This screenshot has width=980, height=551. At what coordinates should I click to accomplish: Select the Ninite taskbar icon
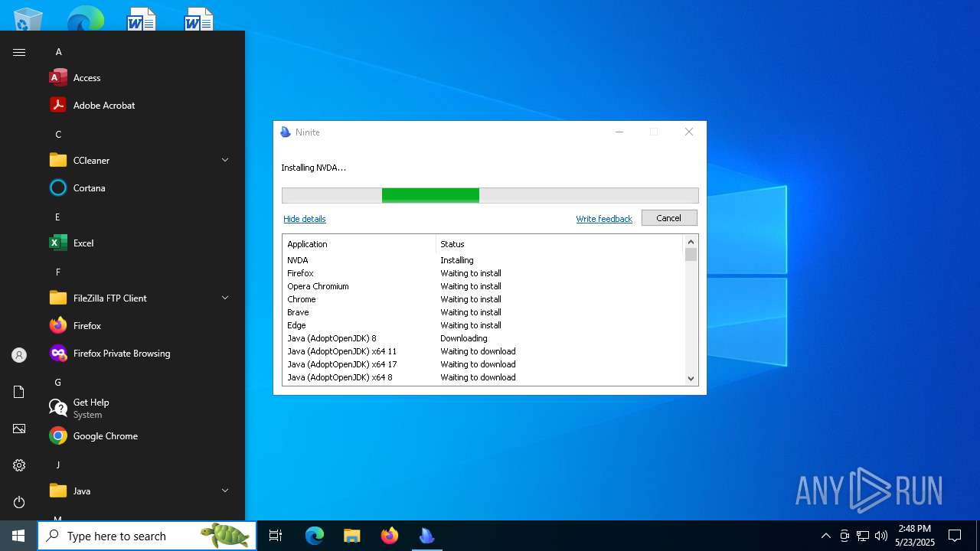pyautogui.click(x=426, y=536)
